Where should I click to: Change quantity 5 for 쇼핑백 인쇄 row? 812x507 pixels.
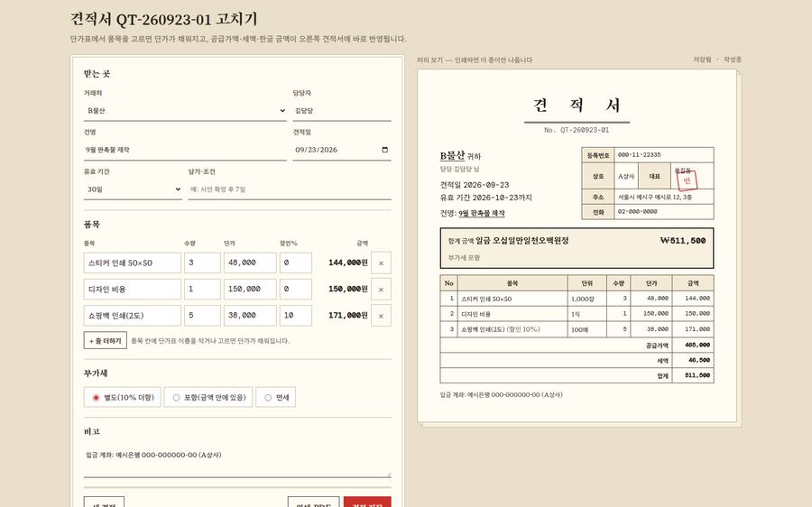202,316
